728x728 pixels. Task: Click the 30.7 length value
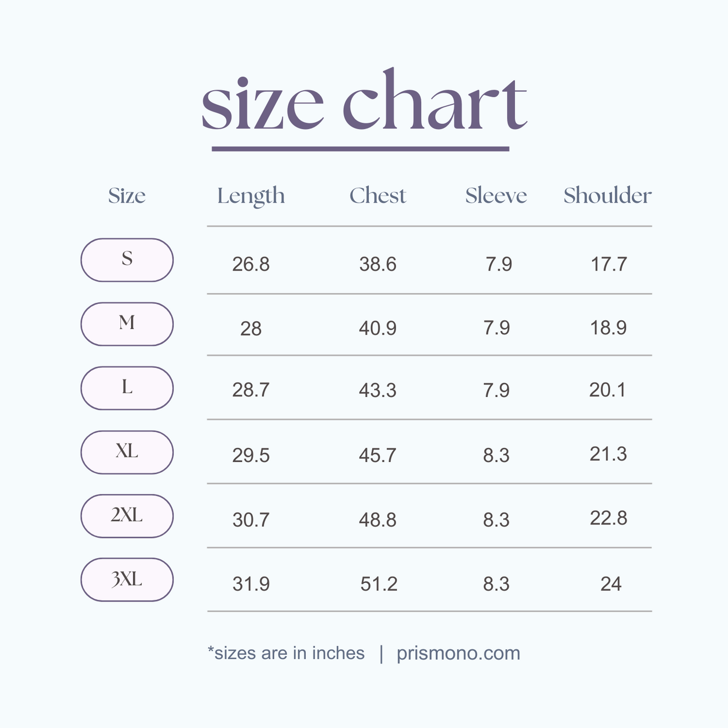[251, 519]
